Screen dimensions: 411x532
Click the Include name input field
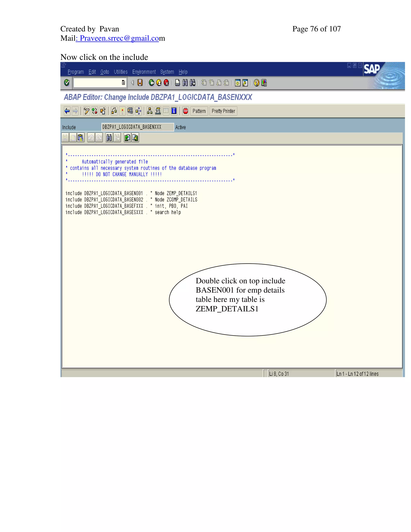(x=137, y=127)
